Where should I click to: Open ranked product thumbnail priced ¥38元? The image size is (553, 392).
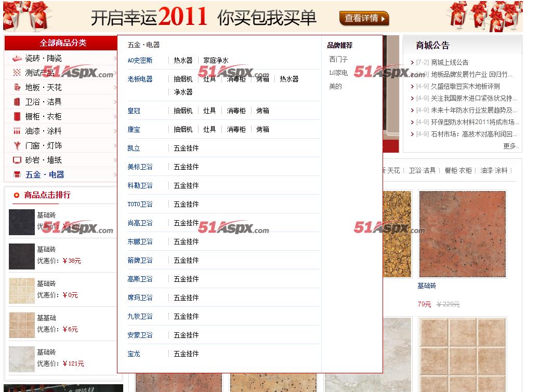coord(22,256)
